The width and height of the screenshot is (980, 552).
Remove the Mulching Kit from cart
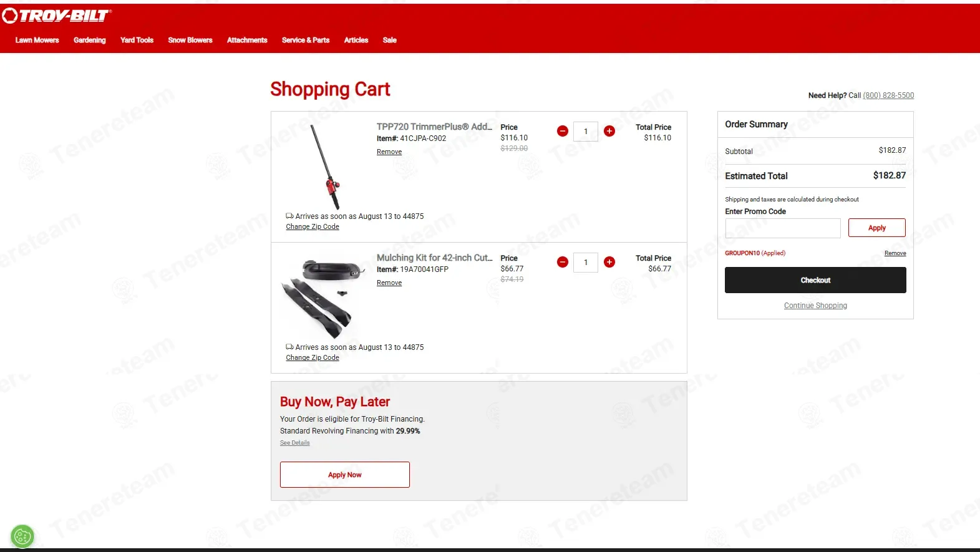pyautogui.click(x=389, y=283)
